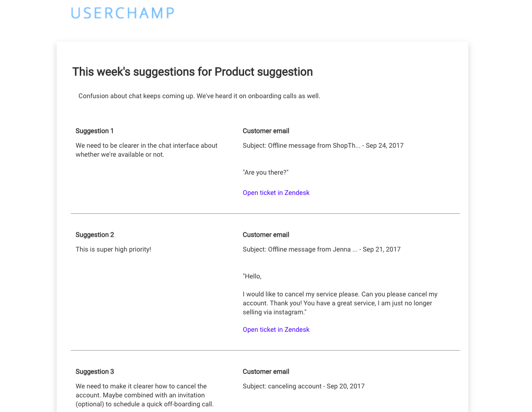Click the "This is super high priority!" text

pyautogui.click(x=113, y=249)
